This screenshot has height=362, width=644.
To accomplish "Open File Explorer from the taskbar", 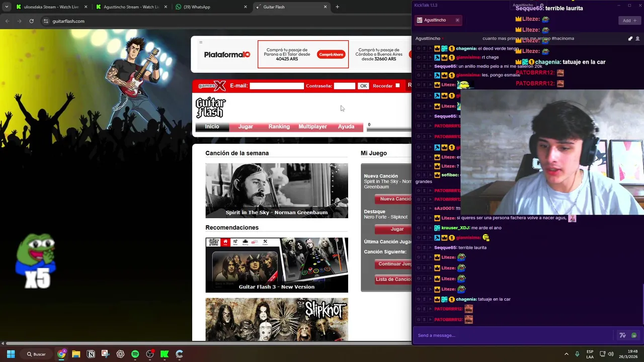I will (x=76, y=354).
